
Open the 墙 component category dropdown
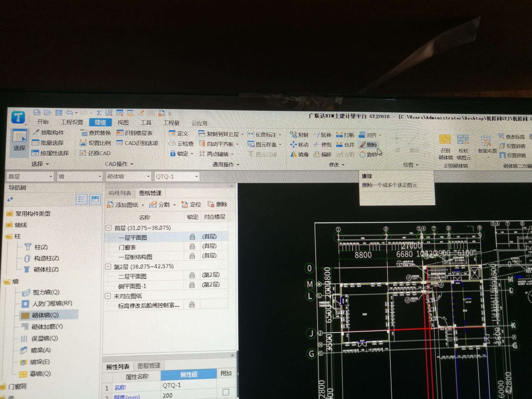coord(100,176)
